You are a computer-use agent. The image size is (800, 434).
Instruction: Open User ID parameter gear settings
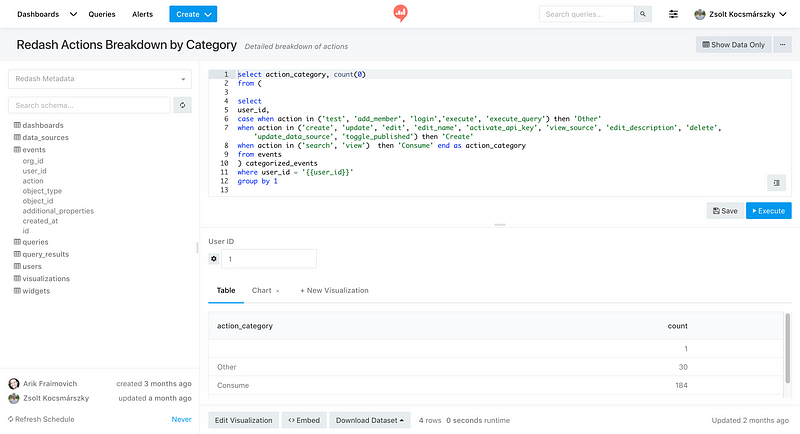coord(214,259)
